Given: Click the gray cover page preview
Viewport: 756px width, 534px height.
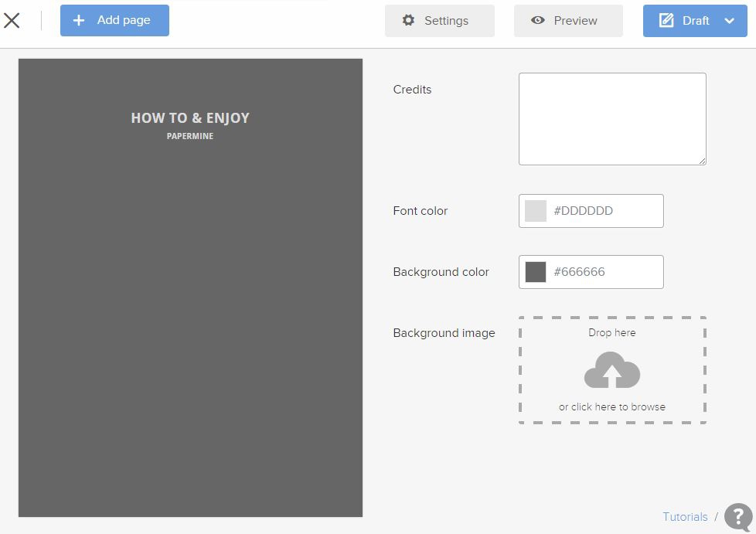Looking at the screenshot, I should [x=190, y=325].
